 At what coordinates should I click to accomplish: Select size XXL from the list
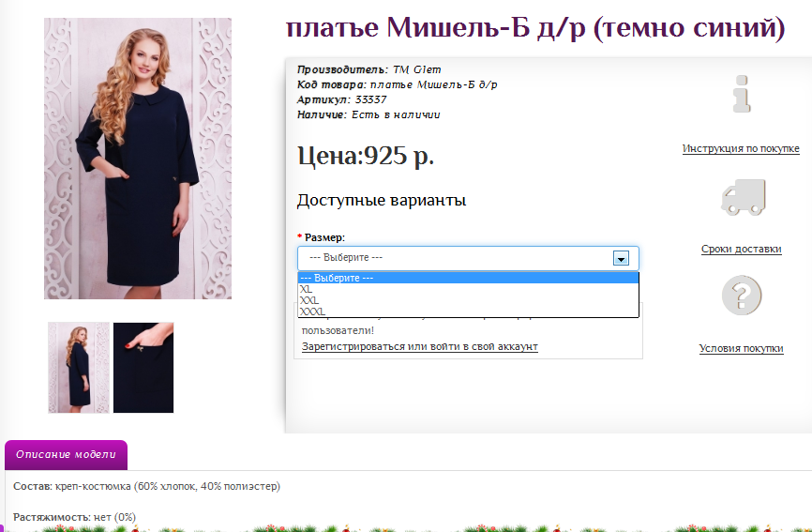click(x=468, y=300)
